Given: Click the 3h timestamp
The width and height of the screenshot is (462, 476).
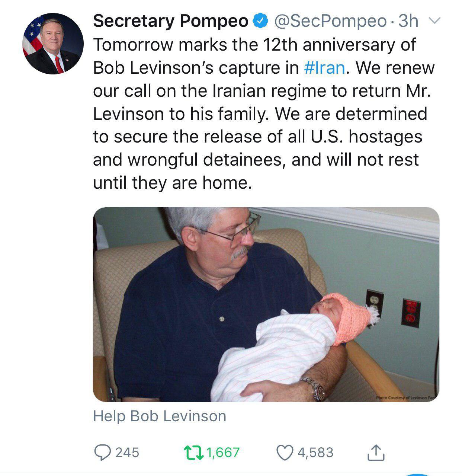Looking at the screenshot, I should click(x=408, y=21).
